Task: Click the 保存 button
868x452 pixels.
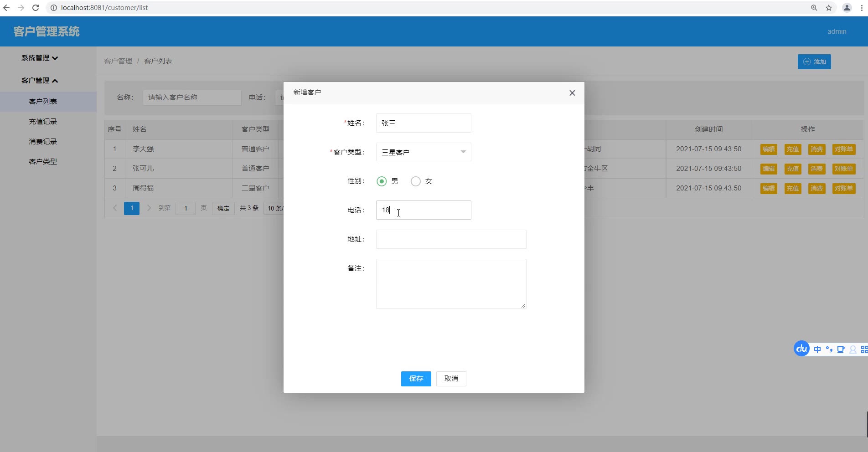Action: [416, 379]
